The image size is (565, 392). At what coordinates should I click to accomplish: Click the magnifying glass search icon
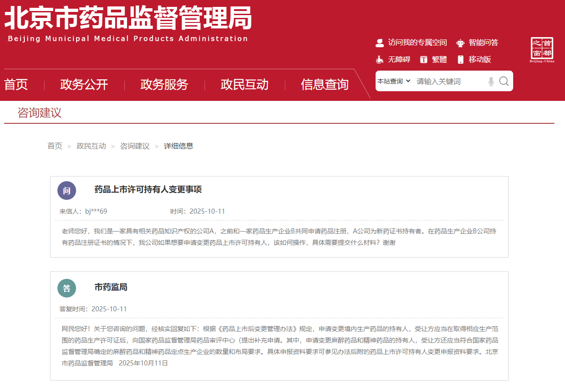[504, 81]
